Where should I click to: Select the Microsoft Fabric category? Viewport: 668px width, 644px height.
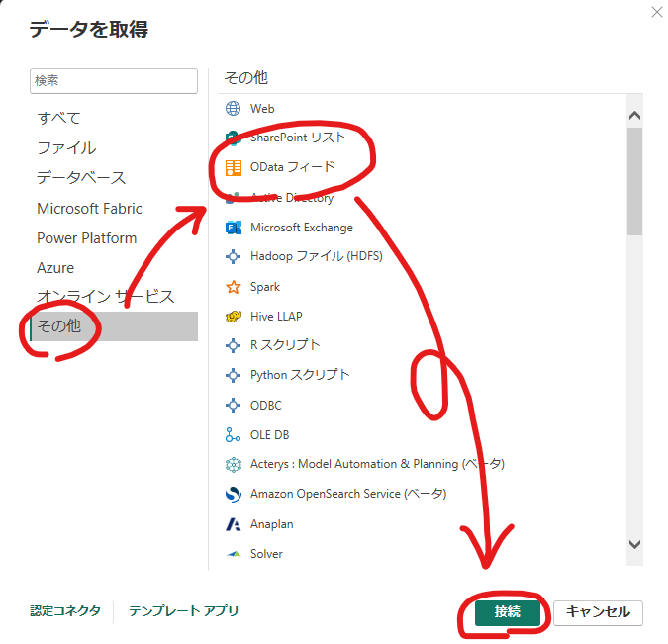[x=89, y=209]
